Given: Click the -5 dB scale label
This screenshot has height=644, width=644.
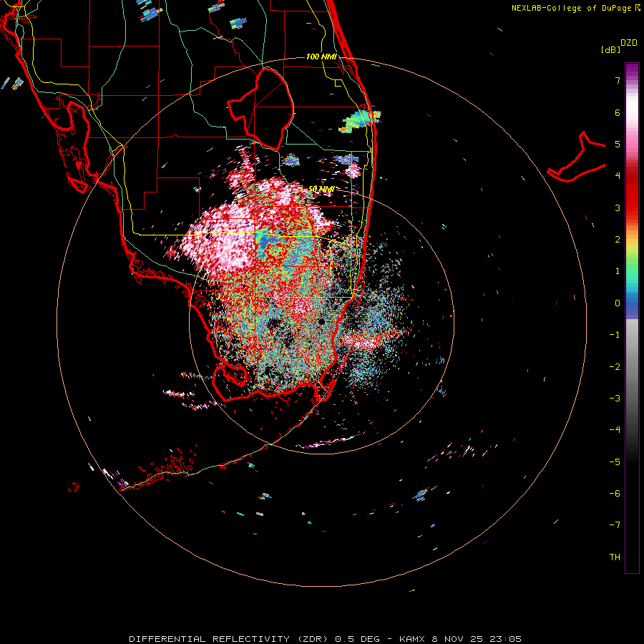Looking at the screenshot, I should [x=615, y=462].
